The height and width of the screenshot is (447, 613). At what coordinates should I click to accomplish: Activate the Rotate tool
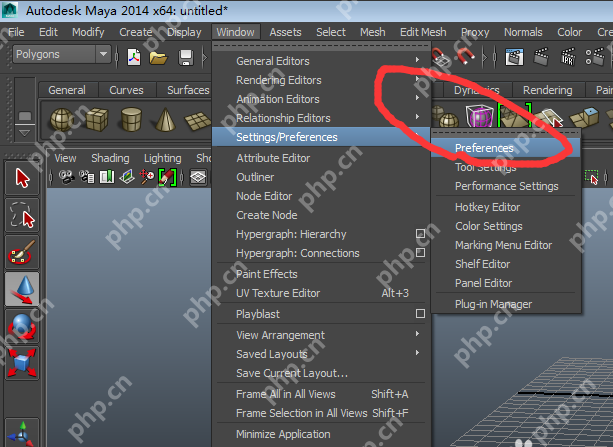pos(22,327)
